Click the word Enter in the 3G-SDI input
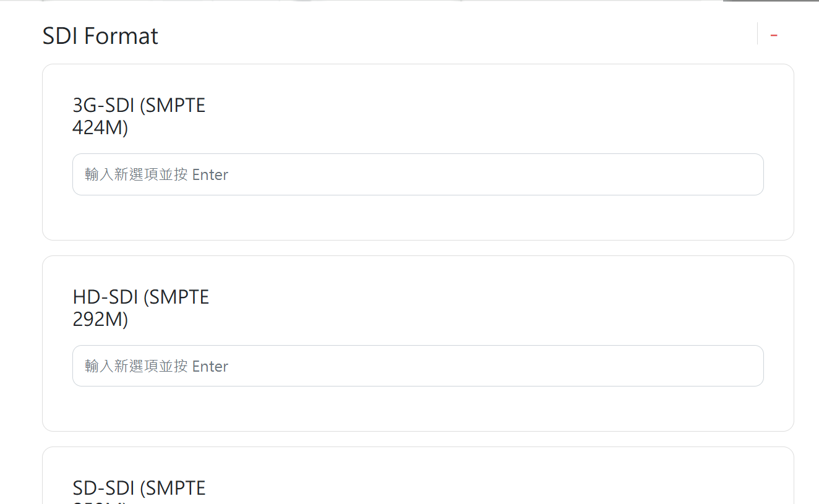 click(x=210, y=175)
